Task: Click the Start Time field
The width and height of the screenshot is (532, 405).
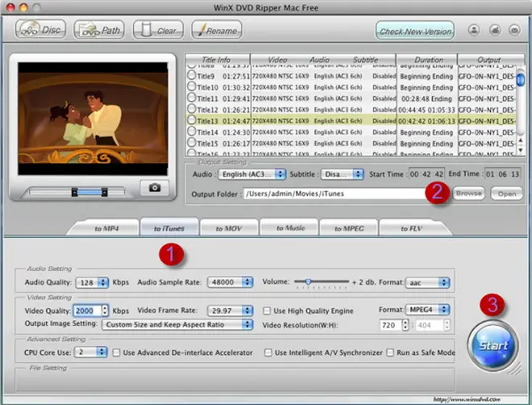Action: [426, 174]
